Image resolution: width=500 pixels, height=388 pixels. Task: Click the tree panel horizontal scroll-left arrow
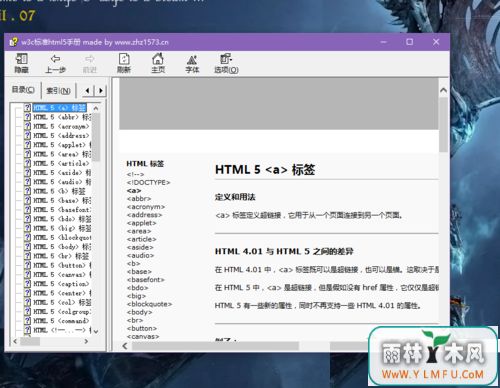click(15, 341)
